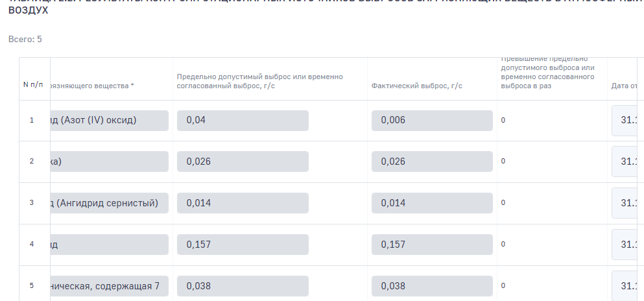Click the excess value 0 in row 2
The width and height of the screenshot is (644, 301).
click(x=503, y=162)
